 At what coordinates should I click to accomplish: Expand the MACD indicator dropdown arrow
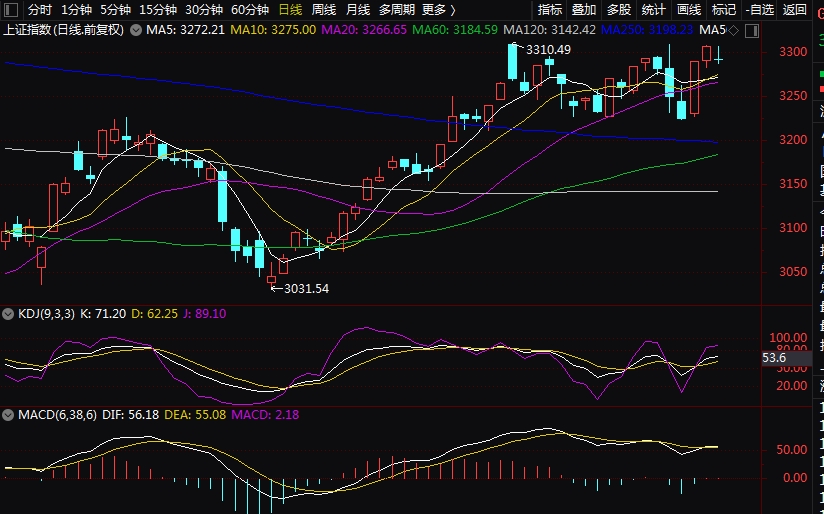click(10, 414)
